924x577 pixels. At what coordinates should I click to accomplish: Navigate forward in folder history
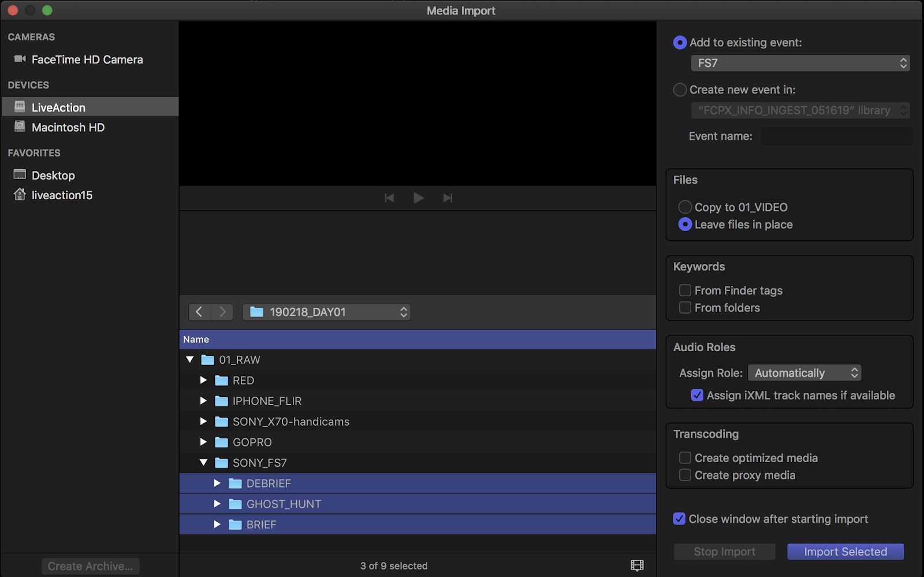pyautogui.click(x=222, y=312)
